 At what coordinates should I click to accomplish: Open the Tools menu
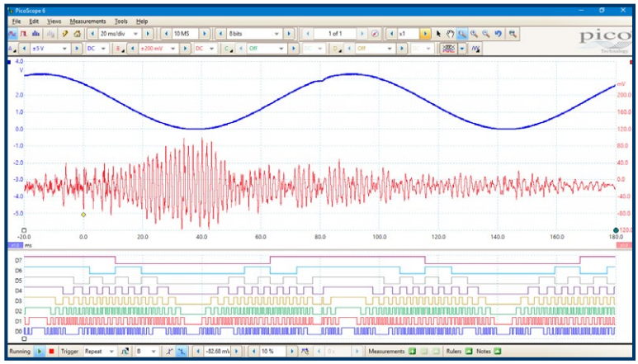[x=121, y=21]
